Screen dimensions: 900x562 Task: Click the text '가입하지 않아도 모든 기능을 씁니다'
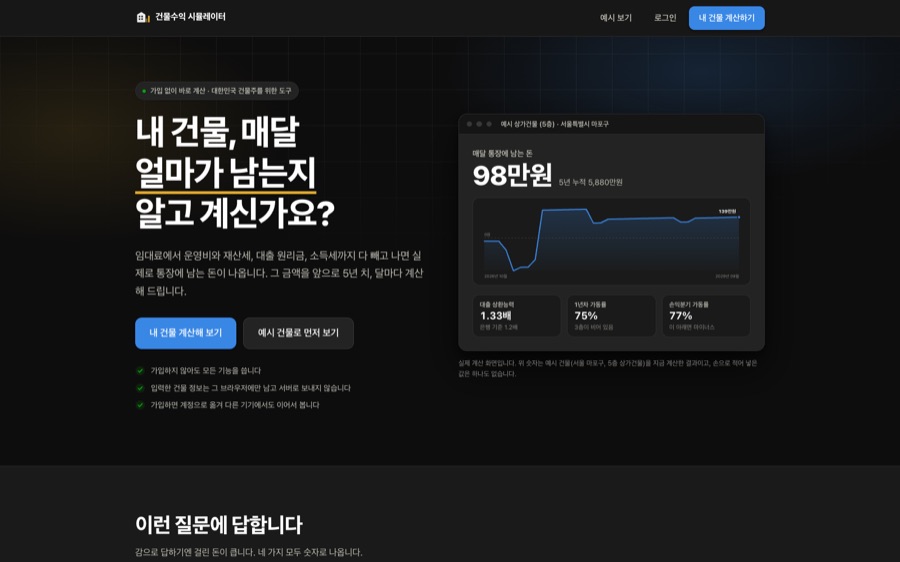[205, 371]
